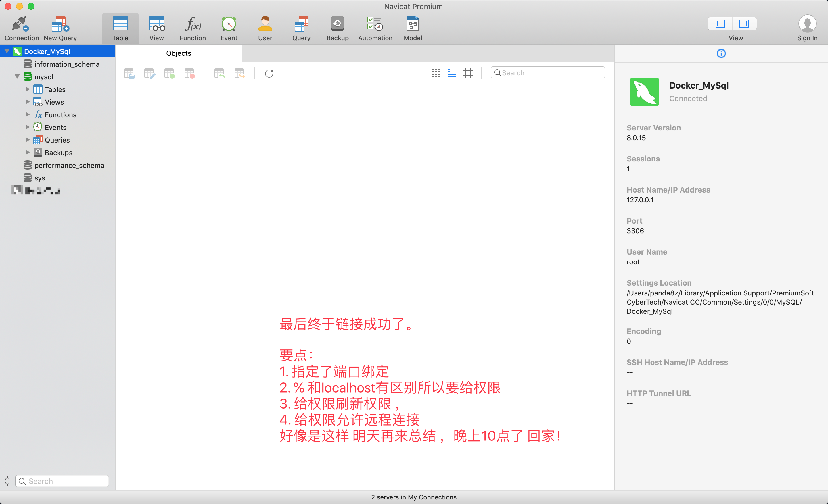Select the performance_schema database
Image resolution: width=828 pixels, height=504 pixels.
(57, 165)
